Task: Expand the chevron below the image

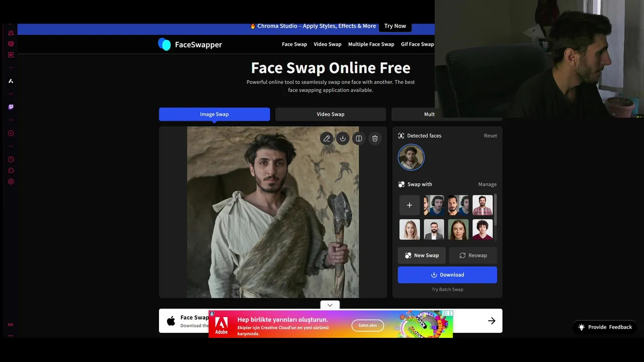Action: point(330,305)
